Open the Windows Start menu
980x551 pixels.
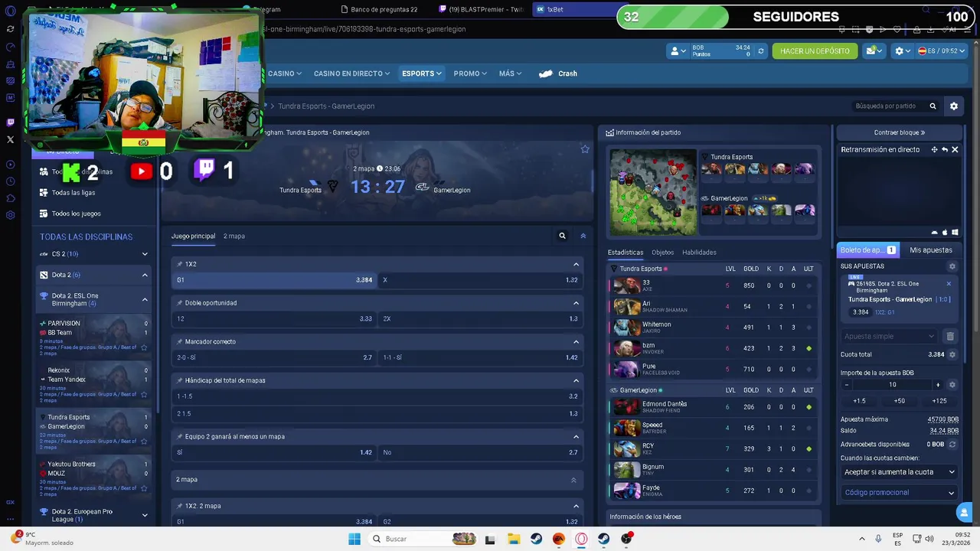click(354, 539)
